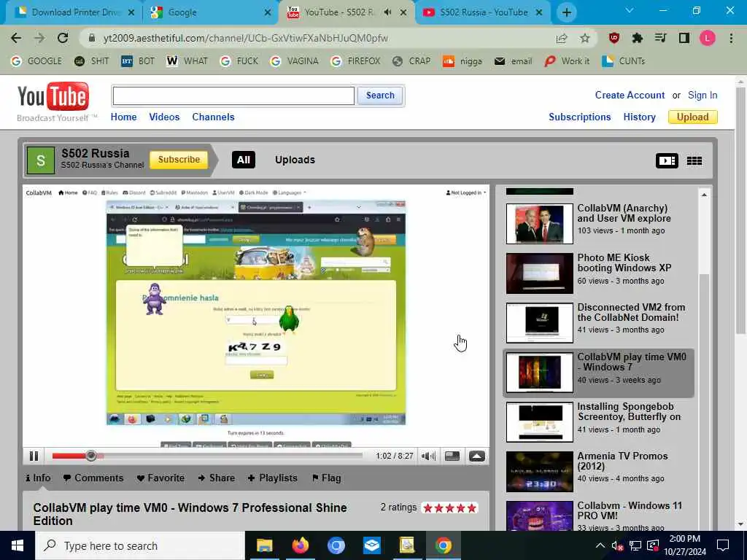Viewport: 747px width, 560px height.
Task: Toggle the browser side panel icon
Action: click(684, 38)
